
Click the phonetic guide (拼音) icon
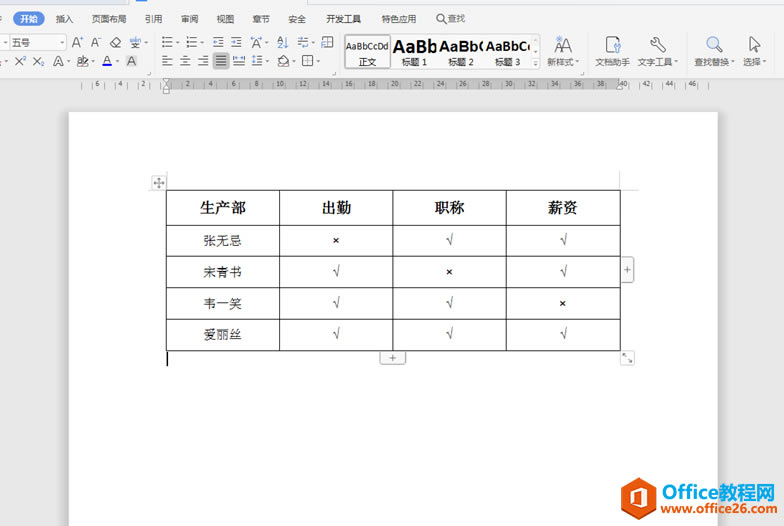(135, 42)
